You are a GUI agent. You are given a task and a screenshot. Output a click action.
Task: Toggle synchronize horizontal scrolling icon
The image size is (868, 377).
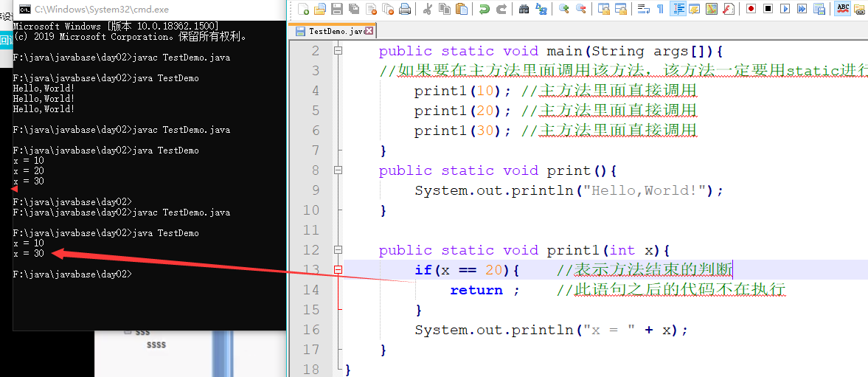(x=620, y=9)
